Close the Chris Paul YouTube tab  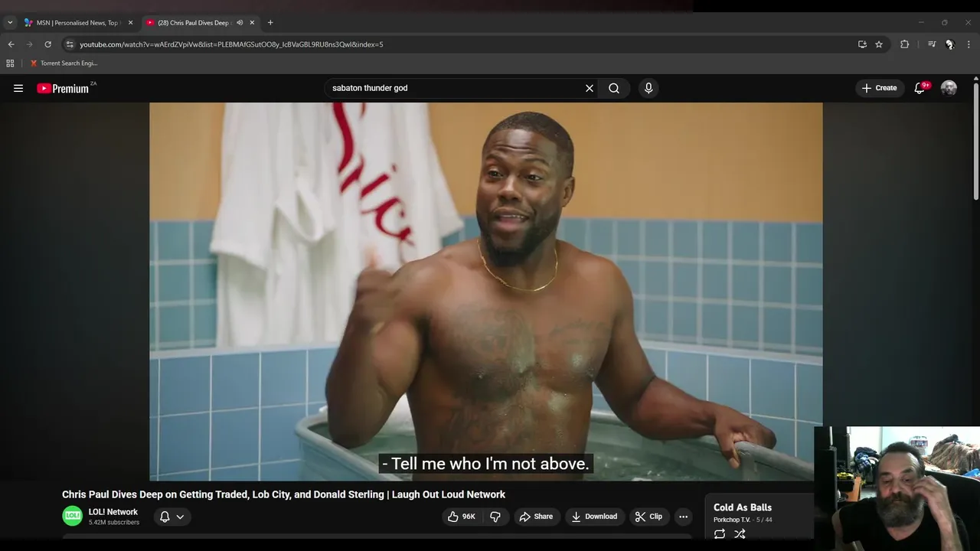(252, 23)
